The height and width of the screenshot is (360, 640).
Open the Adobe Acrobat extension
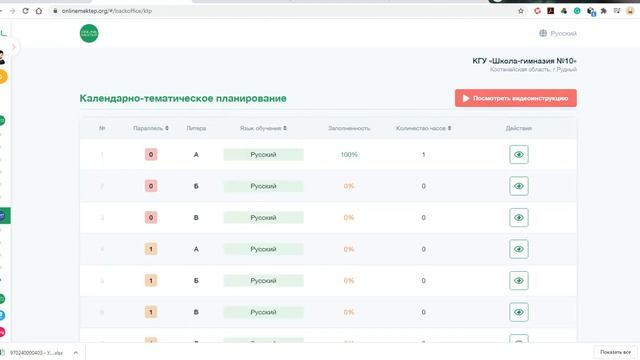pos(550,11)
